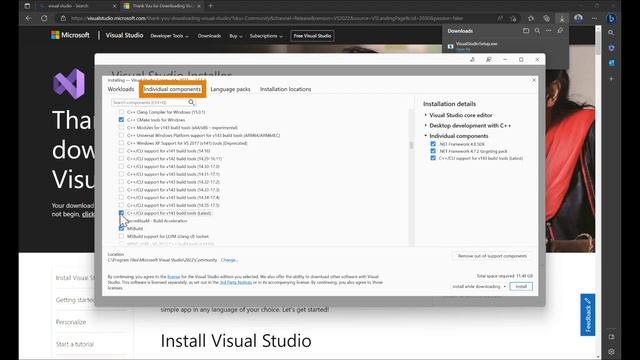The width and height of the screenshot is (640, 360).
Task: Open the read aloud icon in address bar
Action: (x=500, y=18)
